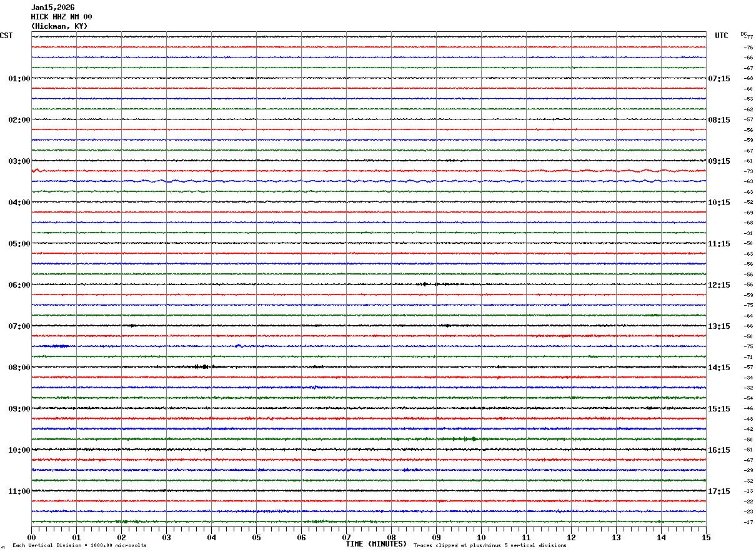Click minute tick label '12' on x-axis
Image resolution: width=756 pixels, height=554 pixels.
(x=571, y=537)
